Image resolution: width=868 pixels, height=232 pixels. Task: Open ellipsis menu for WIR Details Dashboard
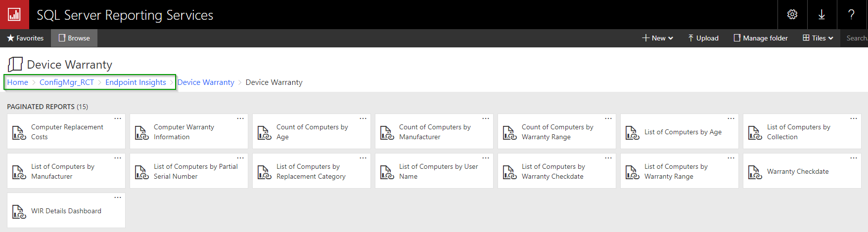(118, 197)
